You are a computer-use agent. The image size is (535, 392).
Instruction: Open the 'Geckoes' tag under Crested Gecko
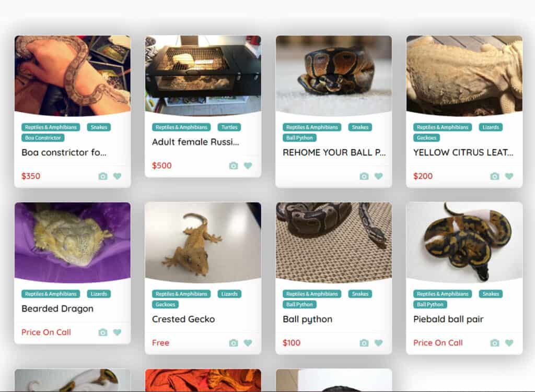point(165,304)
